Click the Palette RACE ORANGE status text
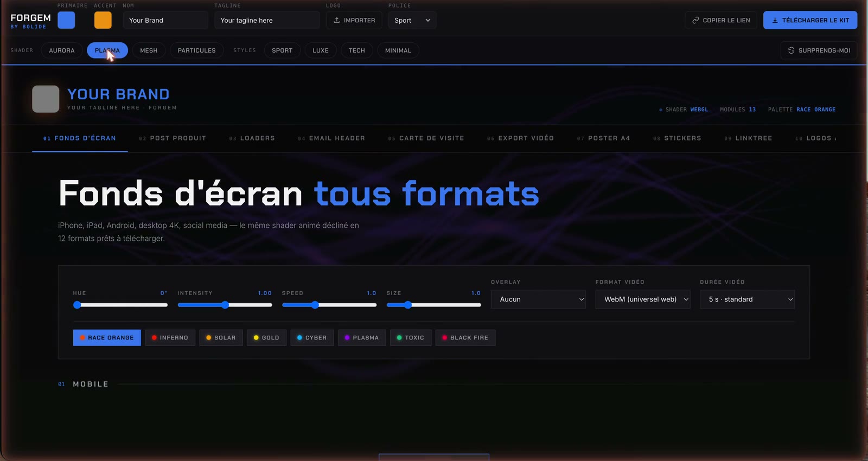Screen dimensions: 868x461 point(802,110)
